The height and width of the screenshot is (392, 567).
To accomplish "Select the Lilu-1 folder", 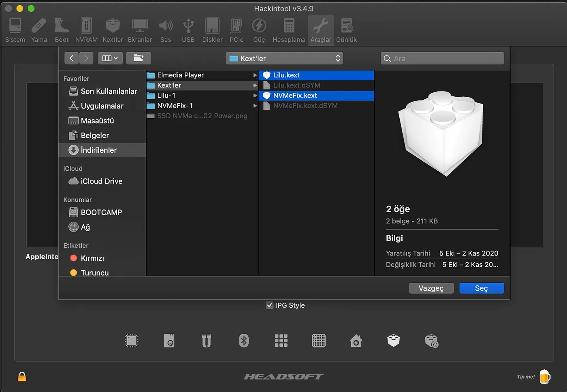I will [x=202, y=95].
